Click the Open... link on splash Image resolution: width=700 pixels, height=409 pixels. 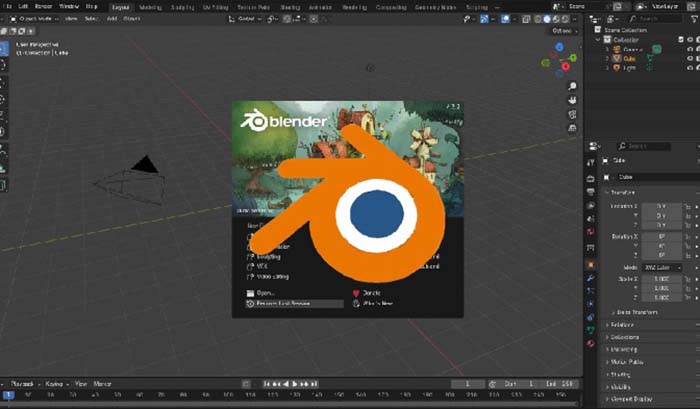point(265,292)
